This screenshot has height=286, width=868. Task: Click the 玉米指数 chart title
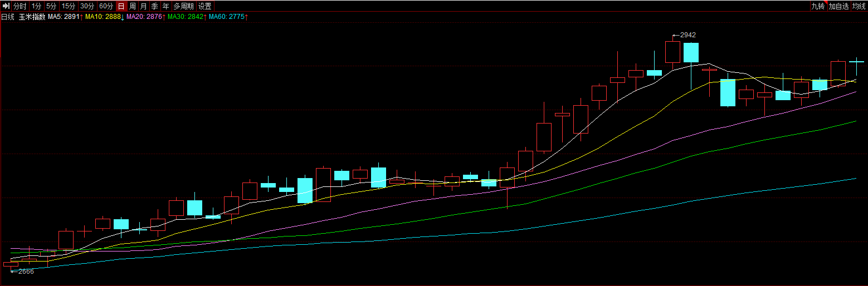[x=32, y=17]
